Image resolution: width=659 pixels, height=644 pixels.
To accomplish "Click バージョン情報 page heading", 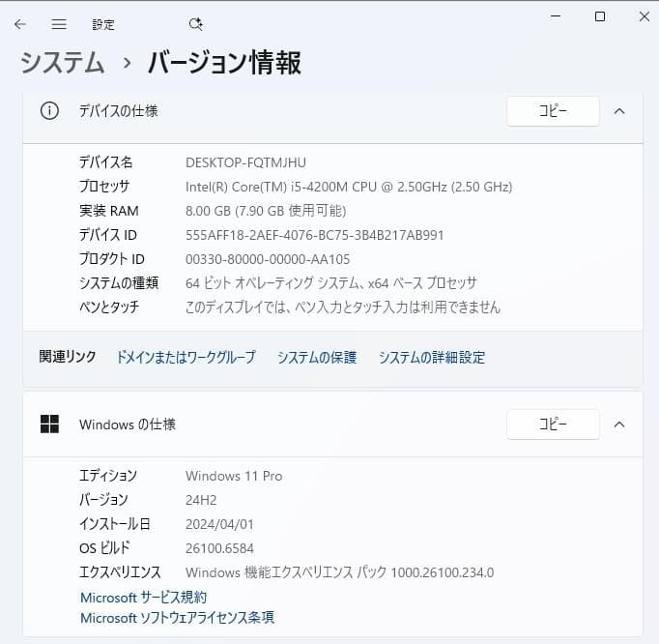I will 224,62.
